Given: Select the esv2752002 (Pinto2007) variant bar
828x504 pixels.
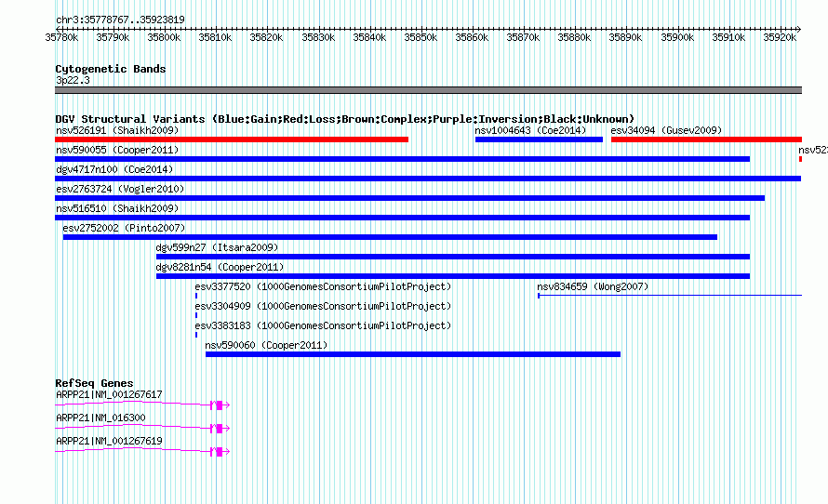Looking at the screenshot, I should pos(390,237).
